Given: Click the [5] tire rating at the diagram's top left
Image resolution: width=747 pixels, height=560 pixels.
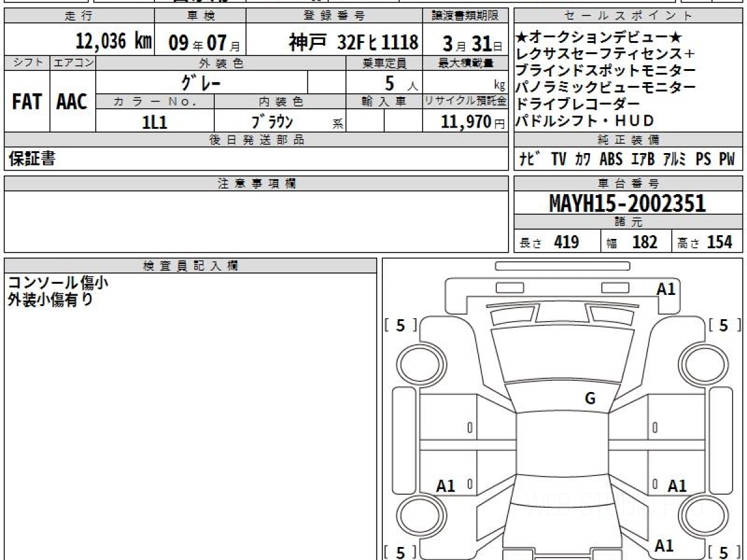Looking at the screenshot, I should (402, 325).
